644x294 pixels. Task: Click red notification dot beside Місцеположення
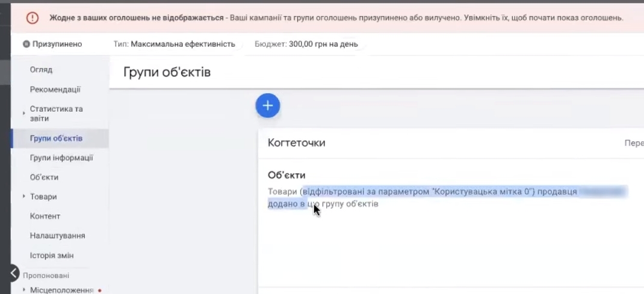tap(99, 290)
